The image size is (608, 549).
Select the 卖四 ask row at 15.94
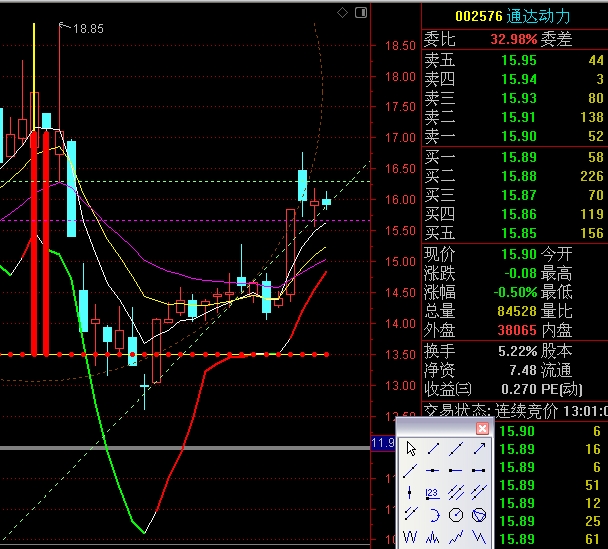pos(515,79)
